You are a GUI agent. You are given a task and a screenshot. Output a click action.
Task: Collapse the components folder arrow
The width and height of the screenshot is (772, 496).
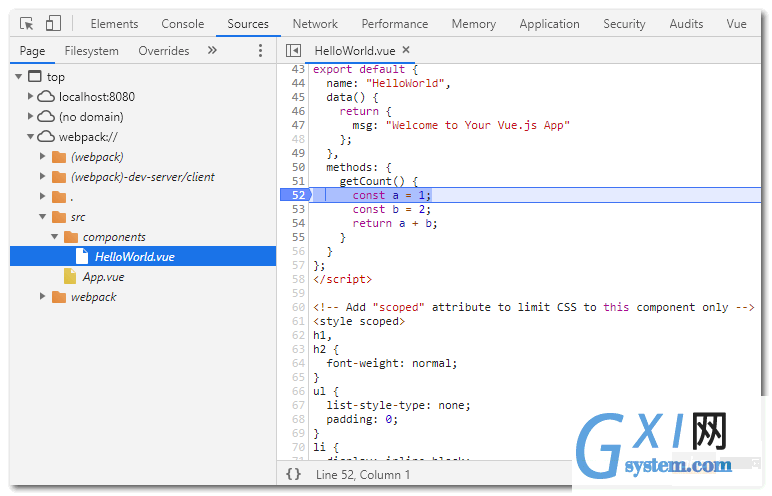click(x=54, y=237)
